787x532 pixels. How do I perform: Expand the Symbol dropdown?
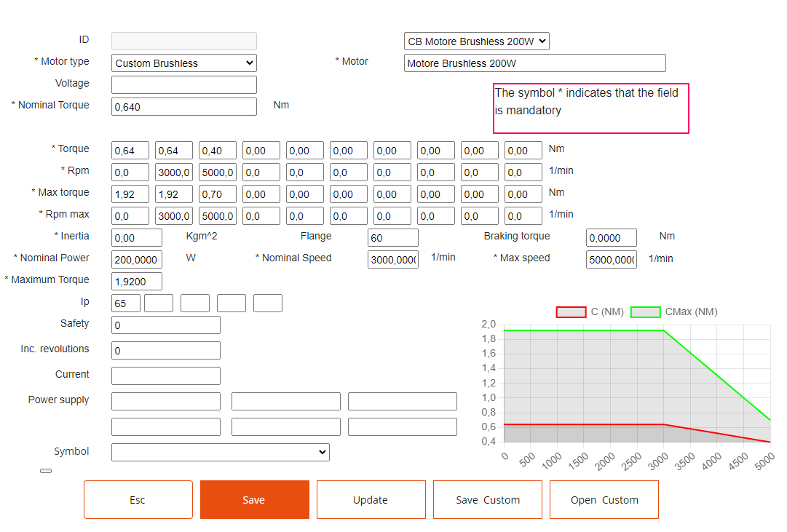coord(221,452)
